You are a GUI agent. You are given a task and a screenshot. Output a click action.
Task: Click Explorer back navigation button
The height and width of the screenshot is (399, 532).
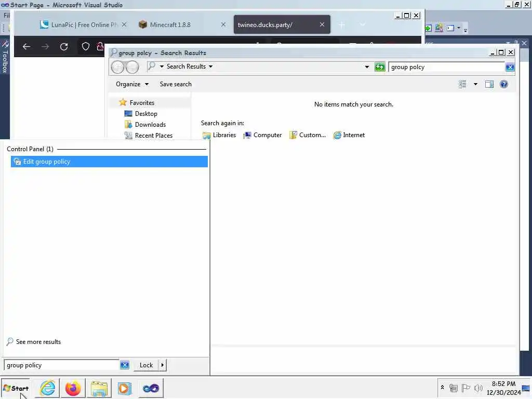point(118,67)
